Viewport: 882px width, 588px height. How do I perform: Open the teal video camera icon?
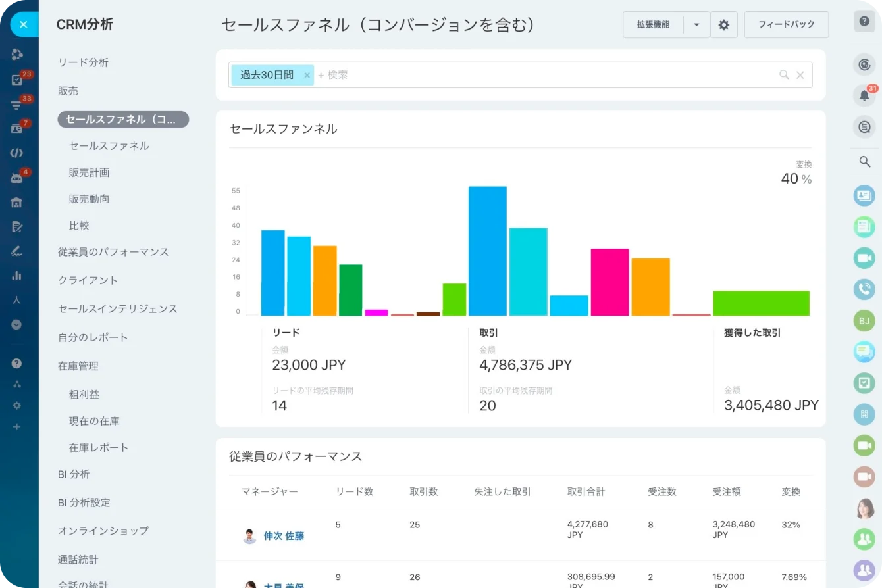pos(864,258)
